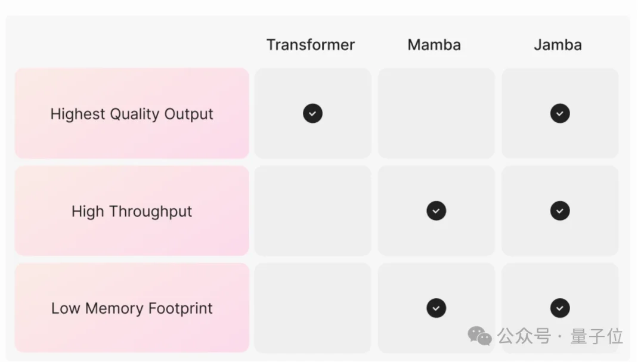Click the WeChat logo in the watermark

click(480, 336)
